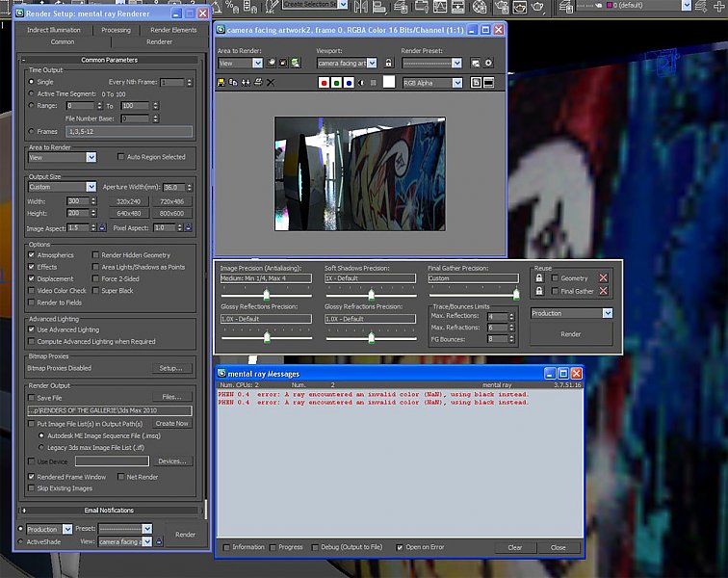Click the viewport lock icon
Image resolution: width=728 pixels, height=578 pixels.
click(x=388, y=64)
